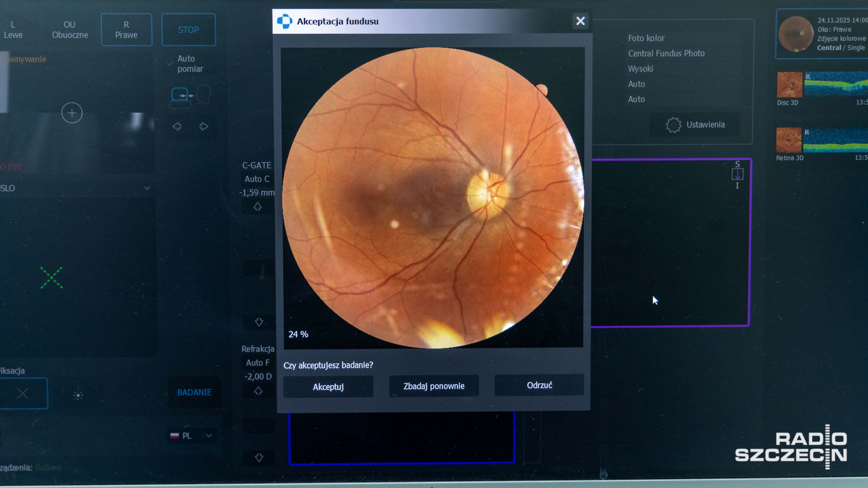Screen dimensions: 868x488
Task: Toggle Auto F refraction mode
Action: (258, 363)
